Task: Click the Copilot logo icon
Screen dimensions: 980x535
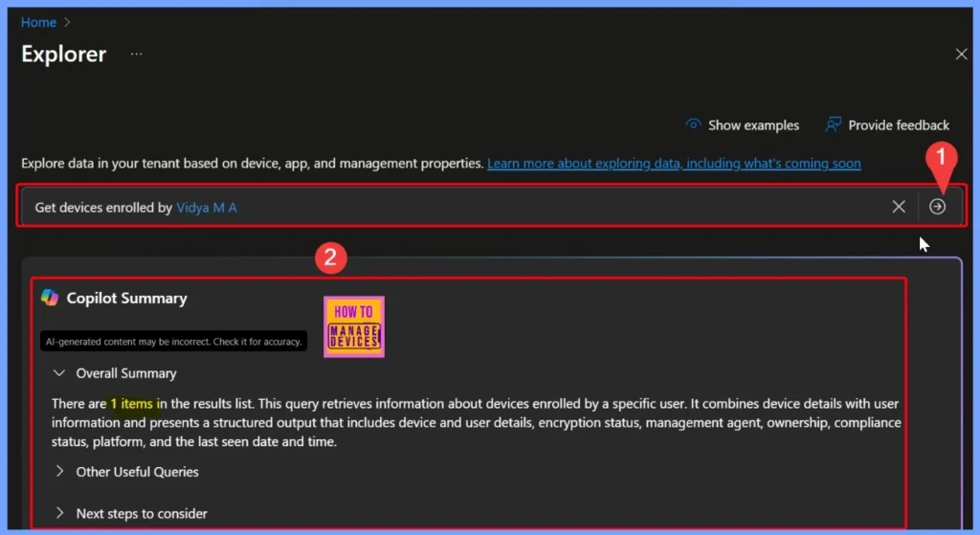Action: (50, 298)
